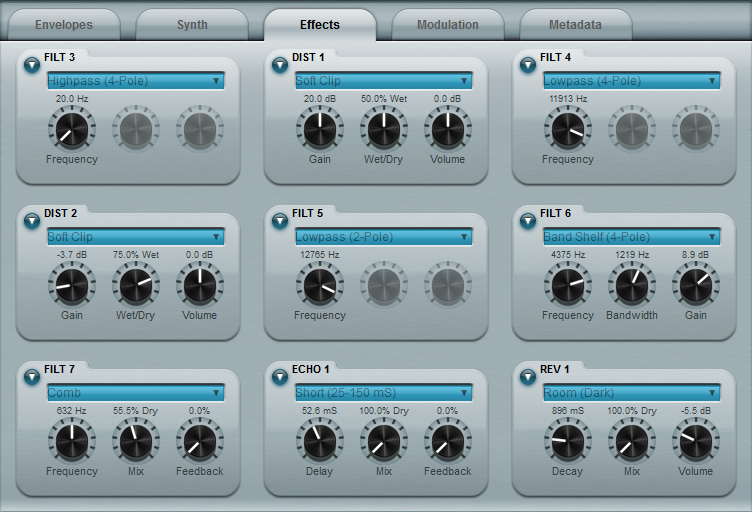Image resolution: width=752 pixels, height=512 pixels.
Task: Click the FILT 6 Bandwidth knob
Action: point(632,285)
